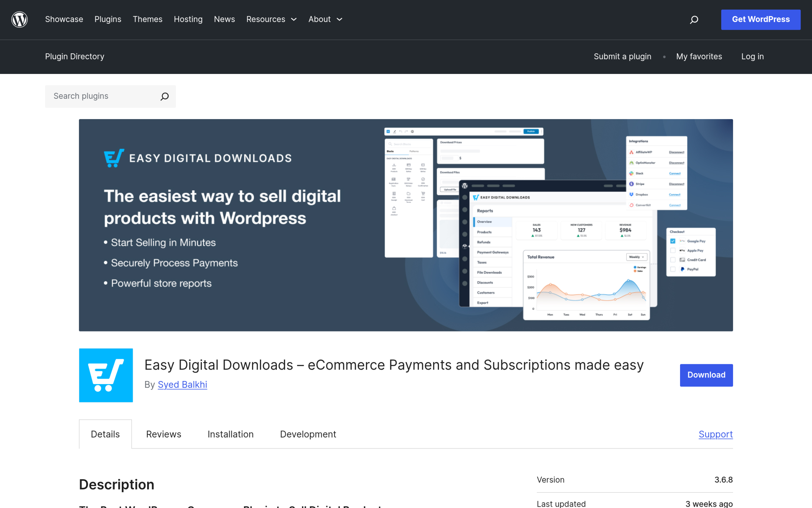Viewport: 812px width, 508px height.
Task: Switch to the Reviews tab
Action: (164, 434)
